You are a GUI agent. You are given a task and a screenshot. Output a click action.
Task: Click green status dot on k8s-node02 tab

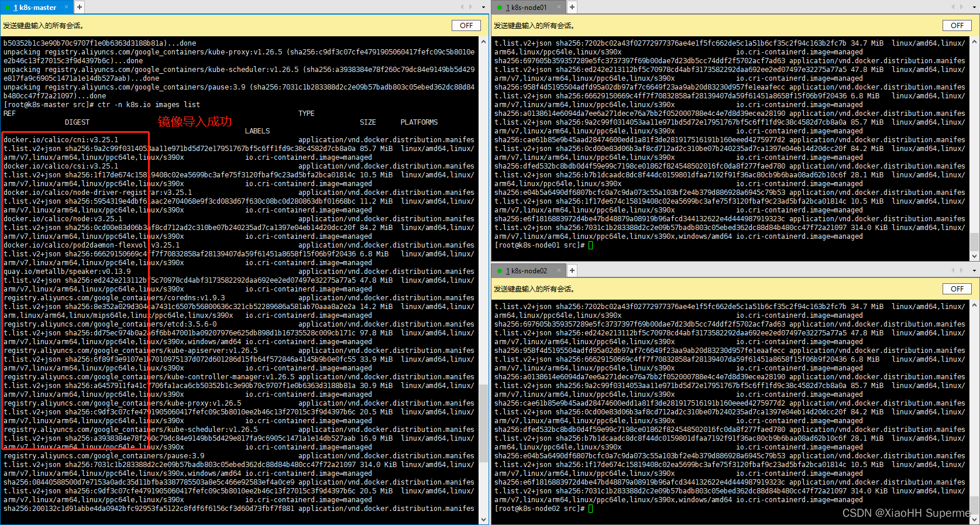(x=500, y=271)
